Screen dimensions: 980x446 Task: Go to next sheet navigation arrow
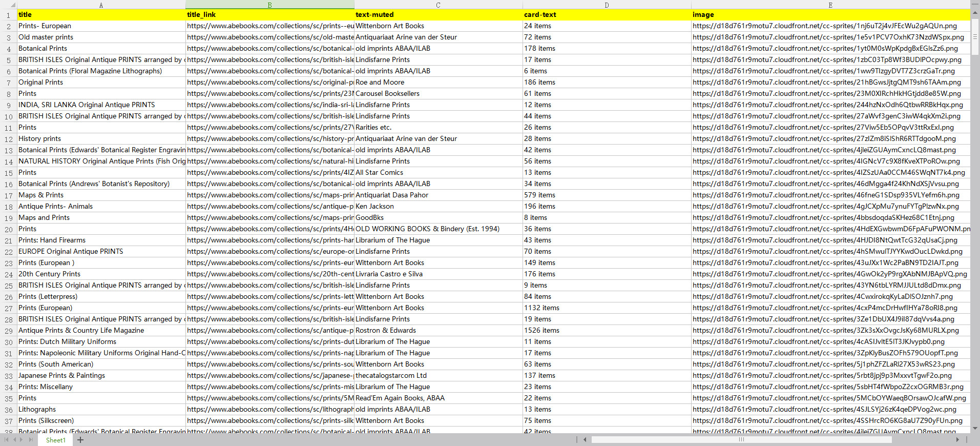pyautogui.click(x=22, y=440)
